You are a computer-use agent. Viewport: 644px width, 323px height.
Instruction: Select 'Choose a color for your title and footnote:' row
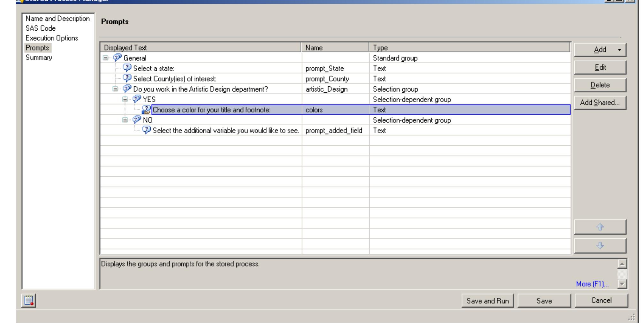(335, 110)
